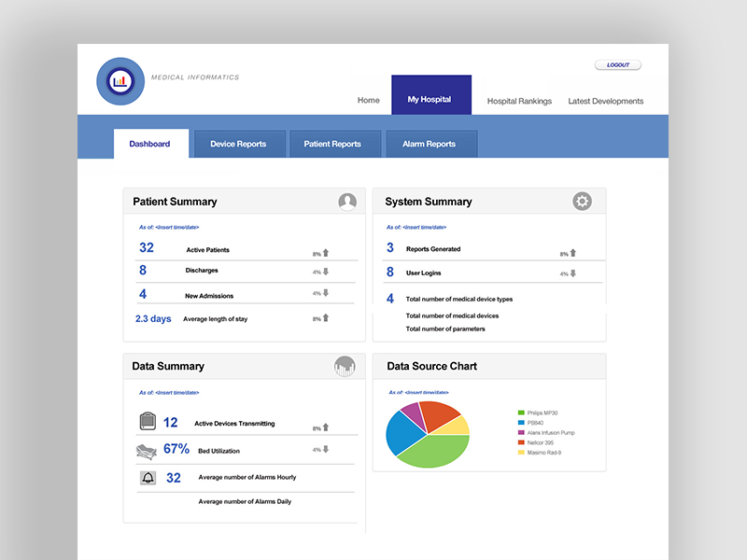Click the Medical Informatics logo
The image size is (747, 560).
[x=120, y=80]
